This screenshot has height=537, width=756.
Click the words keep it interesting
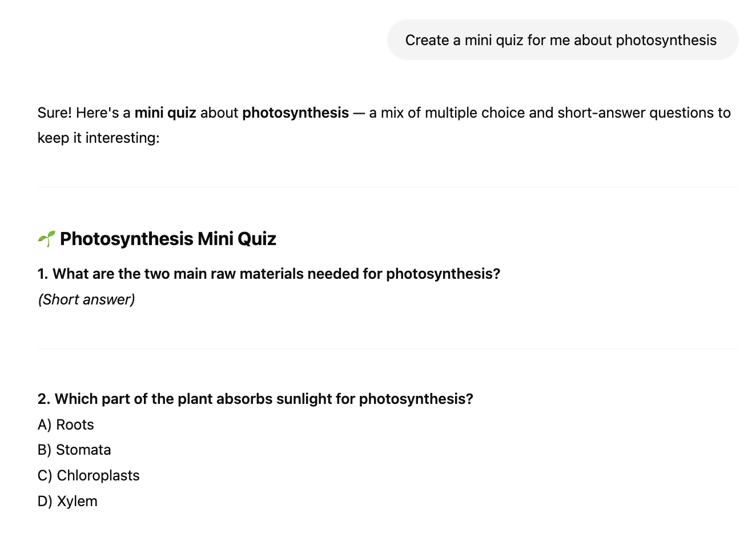click(98, 138)
